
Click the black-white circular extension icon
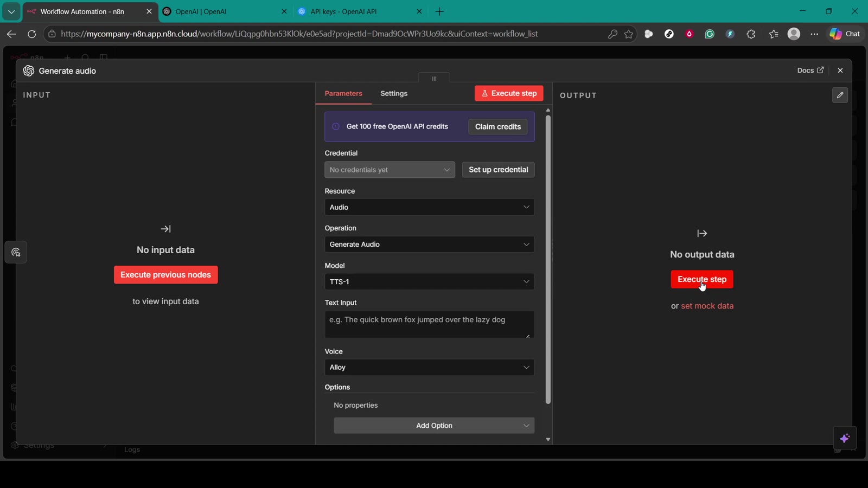click(669, 34)
